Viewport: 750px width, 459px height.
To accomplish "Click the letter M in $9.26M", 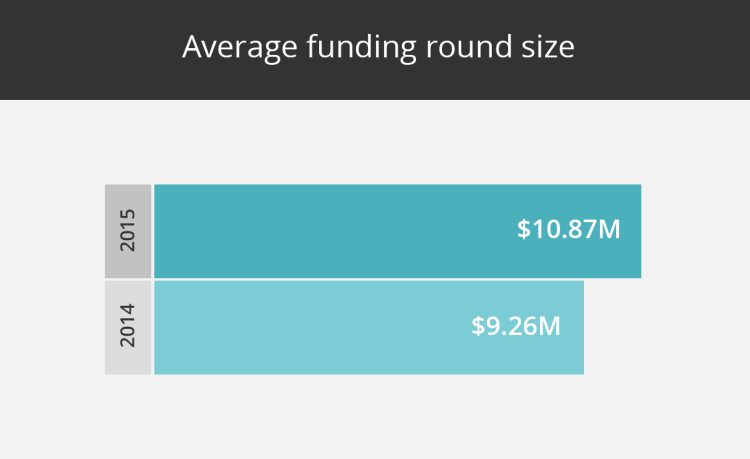I will coord(549,326).
